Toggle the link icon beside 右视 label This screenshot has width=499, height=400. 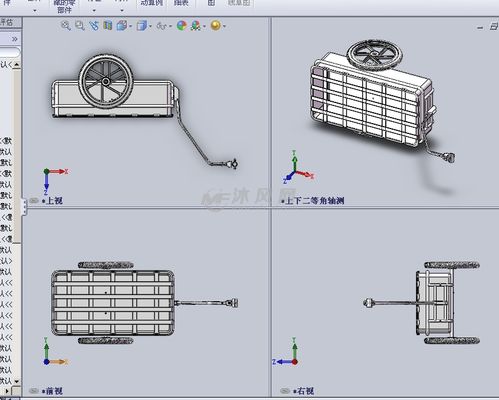[x=285, y=391]
